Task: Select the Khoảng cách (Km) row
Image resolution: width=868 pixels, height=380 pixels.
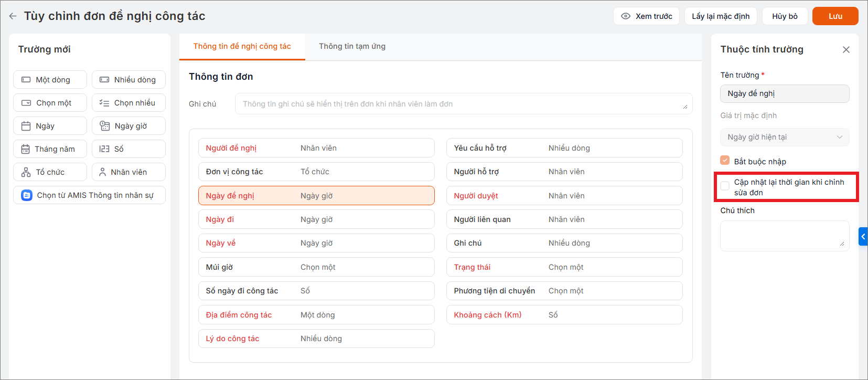Action: [x=564, y=315]
